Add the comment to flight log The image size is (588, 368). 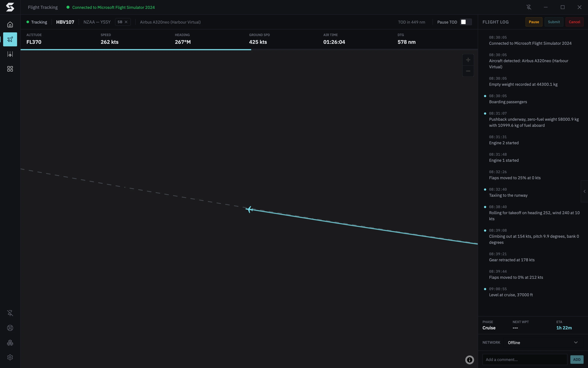pos(577,360)
